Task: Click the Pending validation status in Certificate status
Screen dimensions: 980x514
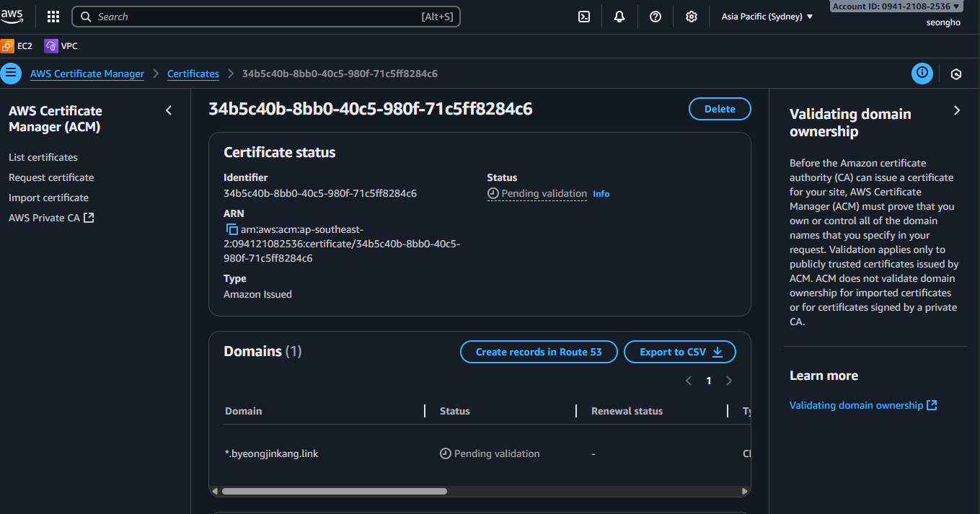Action: pos(537,193)
